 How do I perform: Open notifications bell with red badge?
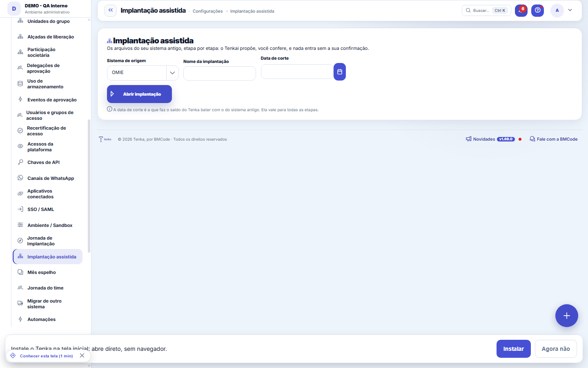521,10
